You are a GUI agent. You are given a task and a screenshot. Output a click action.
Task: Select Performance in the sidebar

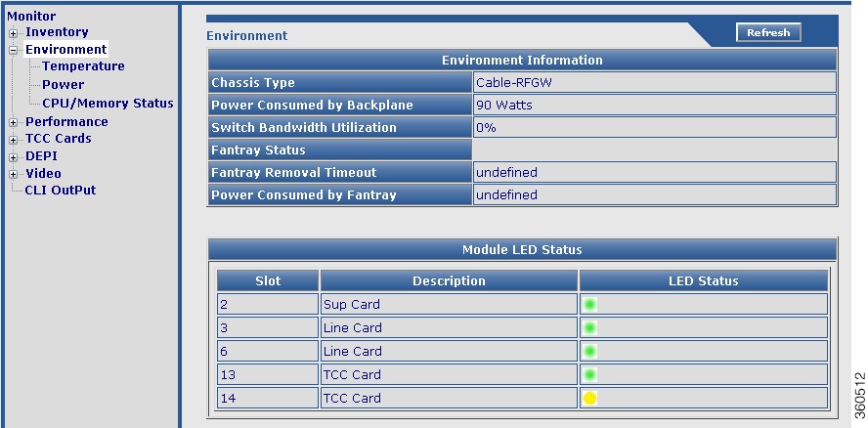click(x=67, y=121)
